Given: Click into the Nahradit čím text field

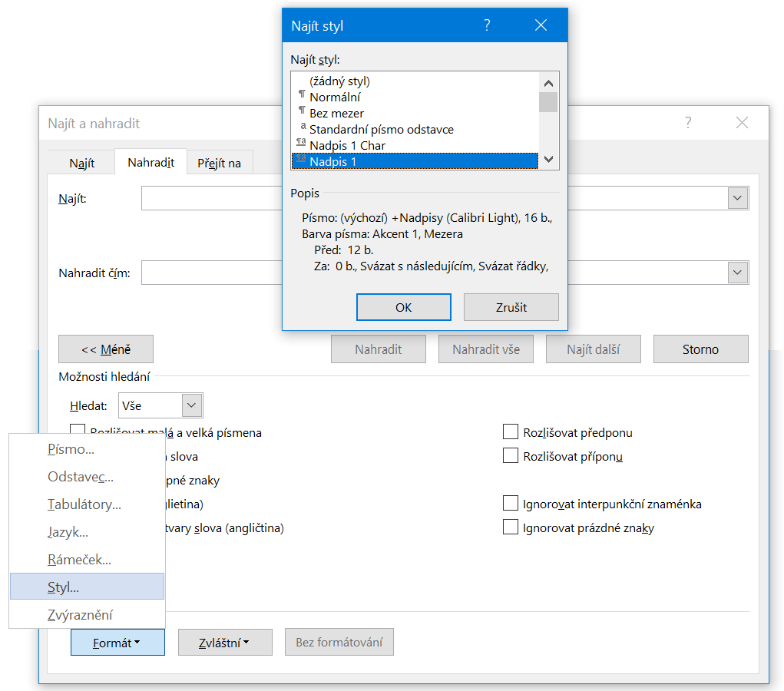Looking at the screenshot, I should coord(211,273).
